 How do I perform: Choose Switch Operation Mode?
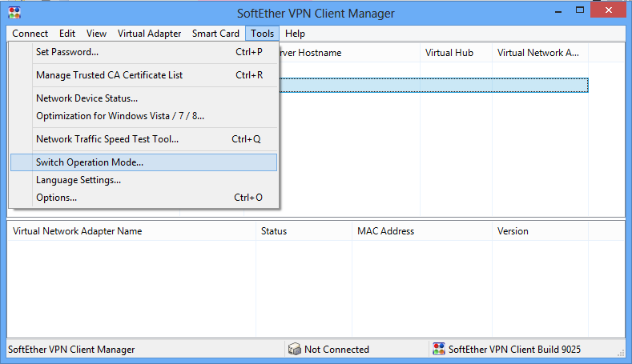coord(90,162)
